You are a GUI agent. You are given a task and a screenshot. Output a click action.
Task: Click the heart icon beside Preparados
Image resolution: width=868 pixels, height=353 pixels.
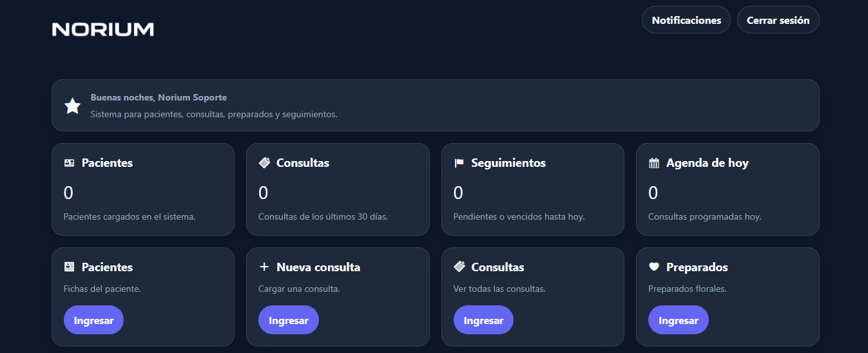(654, 267)
